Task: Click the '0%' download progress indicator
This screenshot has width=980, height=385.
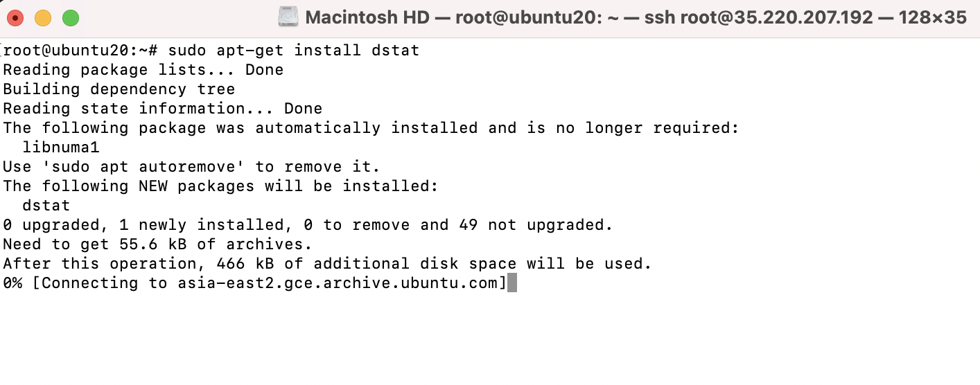Action: [x=12, y=283]
